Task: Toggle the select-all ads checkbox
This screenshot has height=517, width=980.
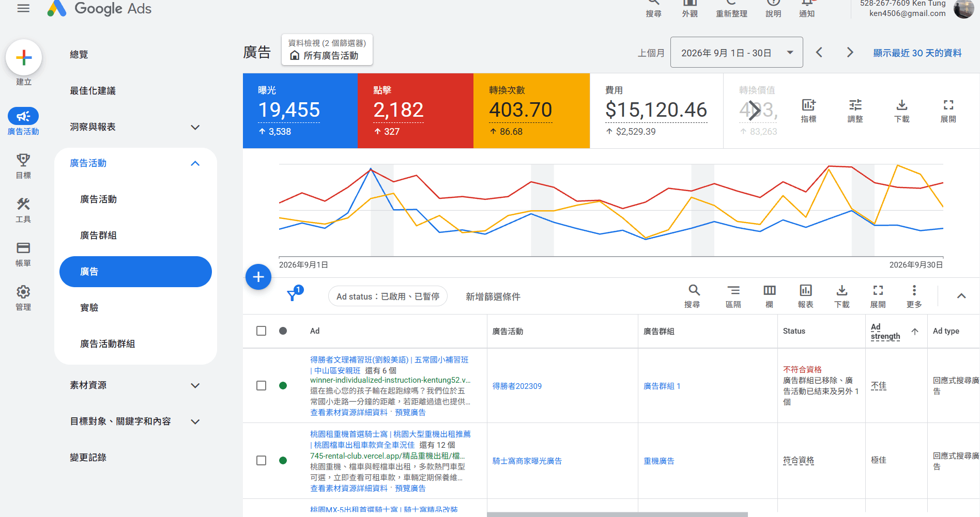Action: [x=262, y=331]
